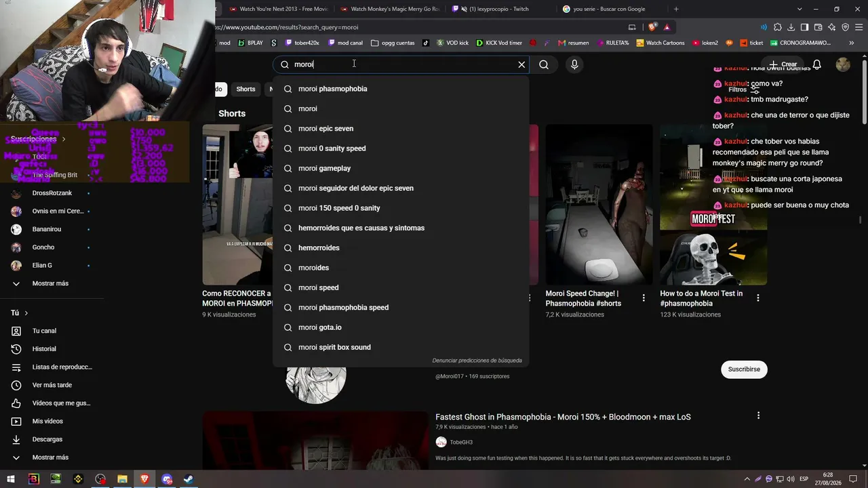Screen dimensions: 868x488
Task: Open options for "Fastest Ghost in Phasmophobia" video
Action: 758,415
